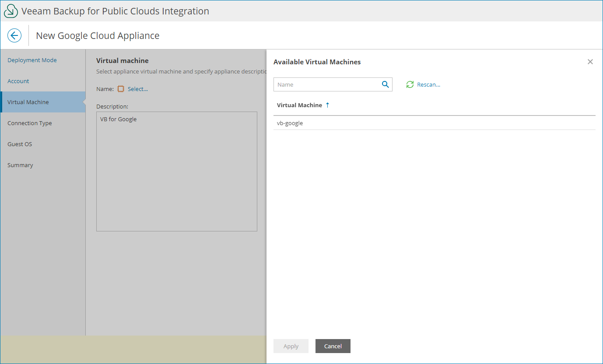
Task: Click inside the Description text box
Action: pyautogui.click(x=176, y=171)
